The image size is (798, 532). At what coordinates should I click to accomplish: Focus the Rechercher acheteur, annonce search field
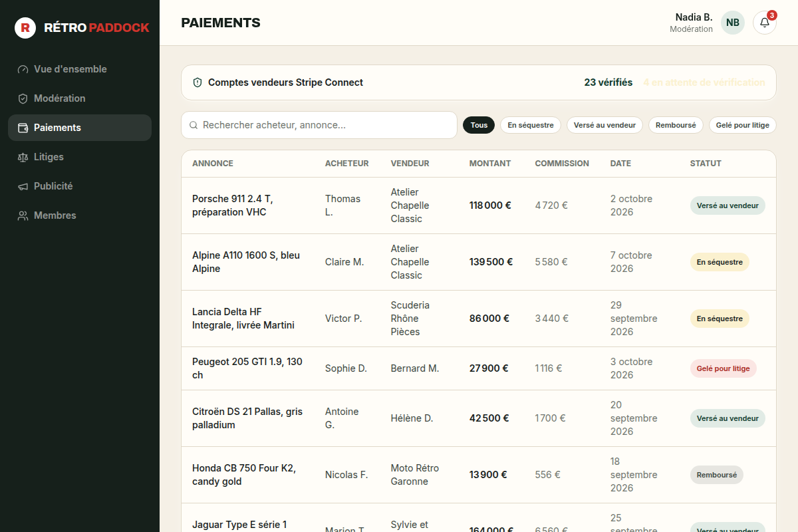[x=319, y=125]
